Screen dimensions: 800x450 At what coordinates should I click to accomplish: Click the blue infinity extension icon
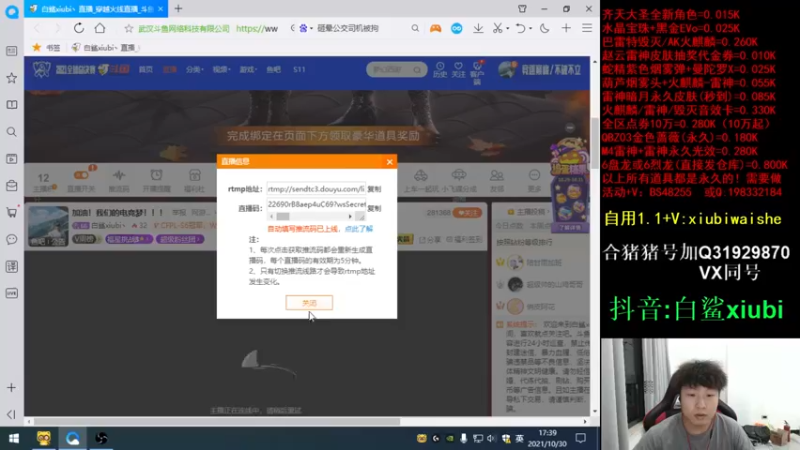[x=457, y=29]
